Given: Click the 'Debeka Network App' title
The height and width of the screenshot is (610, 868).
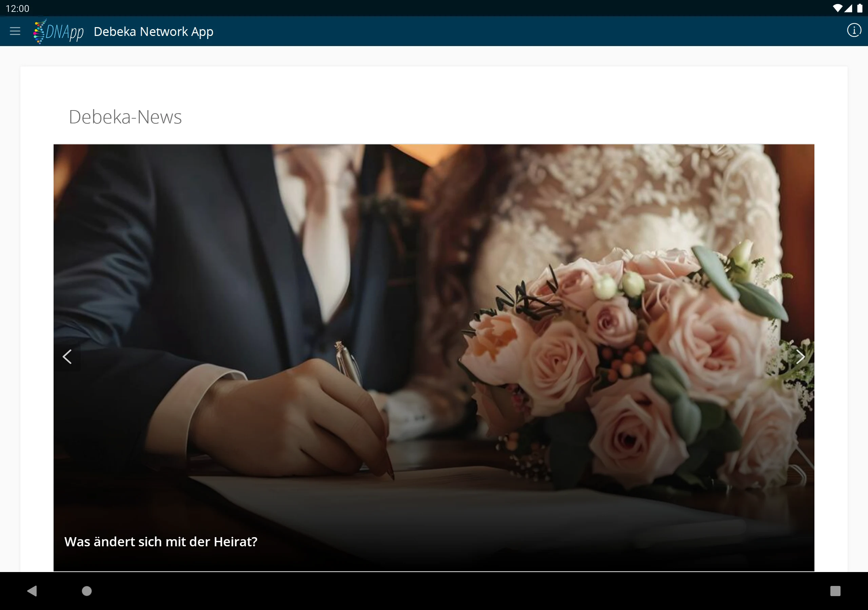Looking at the screenshot, I should [154, 32].
